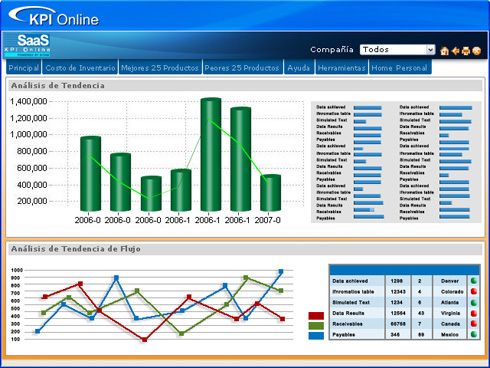The width and height of the screenshot is (490, 368).
Task: Click the Mexico cell
Action: pyautogui.click(x=450, y=334)
